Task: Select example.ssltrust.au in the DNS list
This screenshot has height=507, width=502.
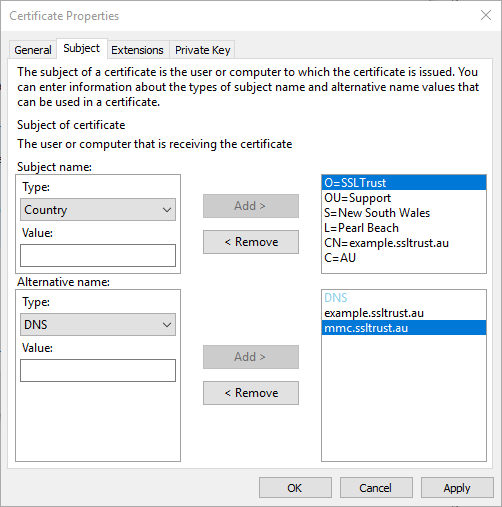Action: [x=404, y=313]
